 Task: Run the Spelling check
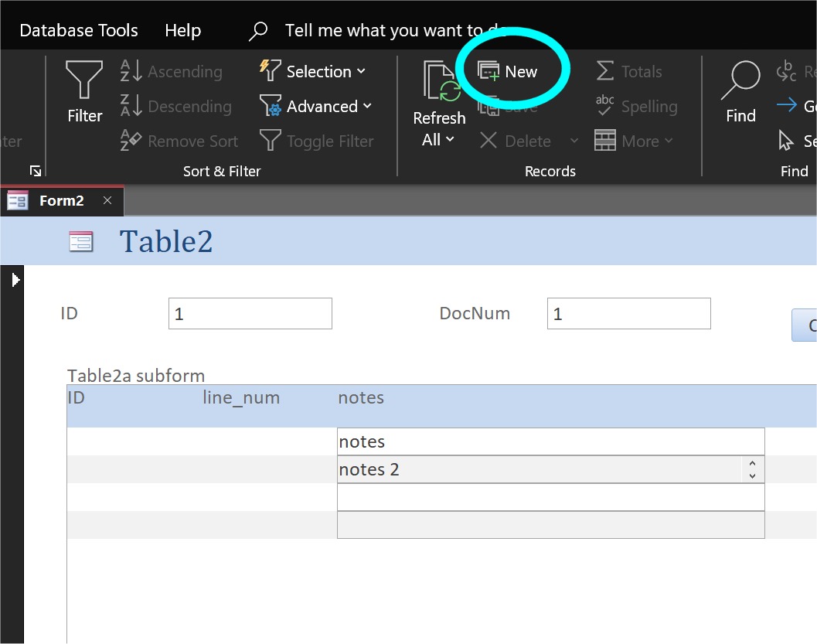pos(636,107)
